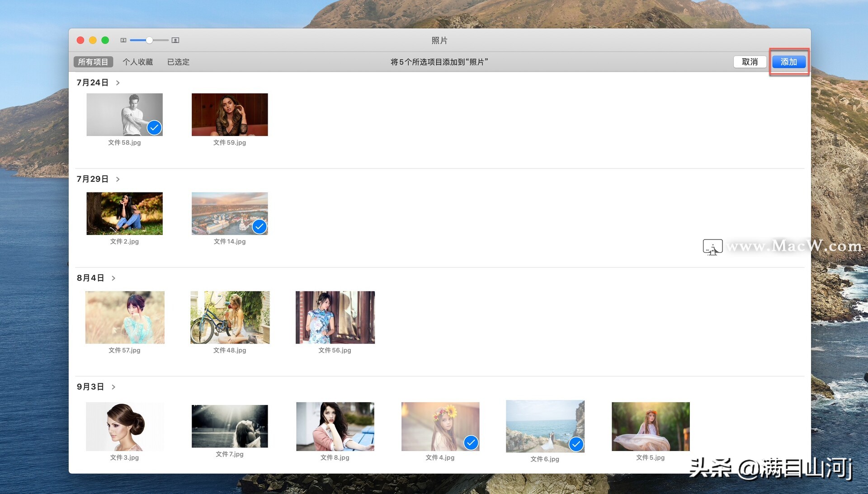Click the 取消 button
Viewport: 868px width, 494px height.
coord(750,62)
